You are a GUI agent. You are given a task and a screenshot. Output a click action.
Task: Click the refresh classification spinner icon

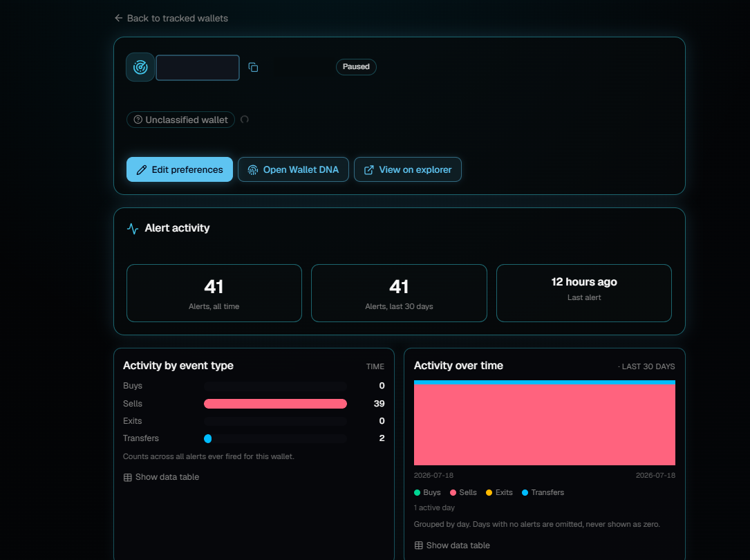point(245,120)
